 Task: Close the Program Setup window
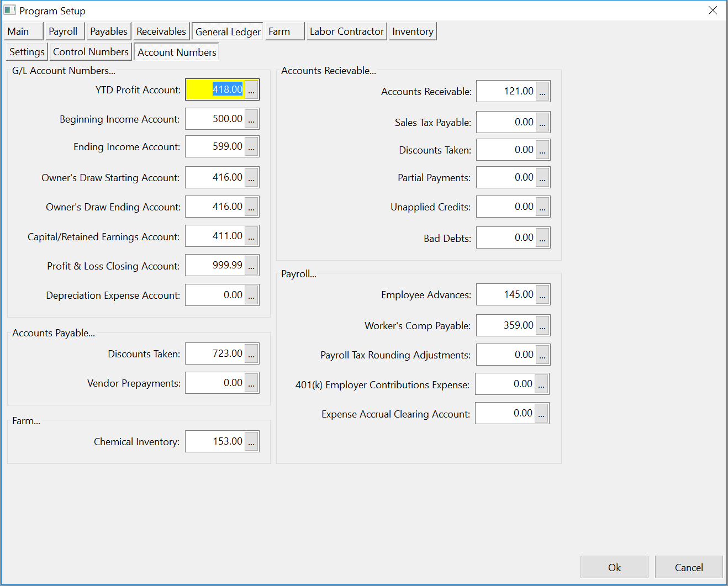[713, 10]
